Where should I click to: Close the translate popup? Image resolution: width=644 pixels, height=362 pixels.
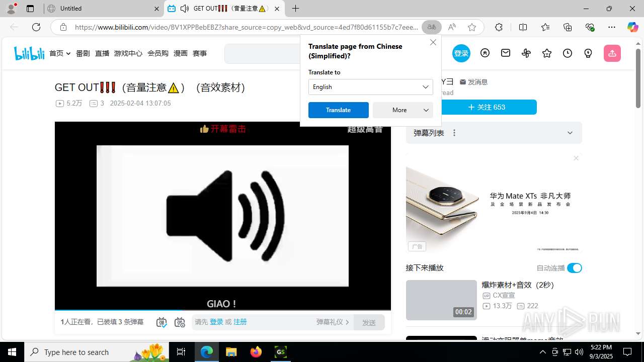(433, 42)
